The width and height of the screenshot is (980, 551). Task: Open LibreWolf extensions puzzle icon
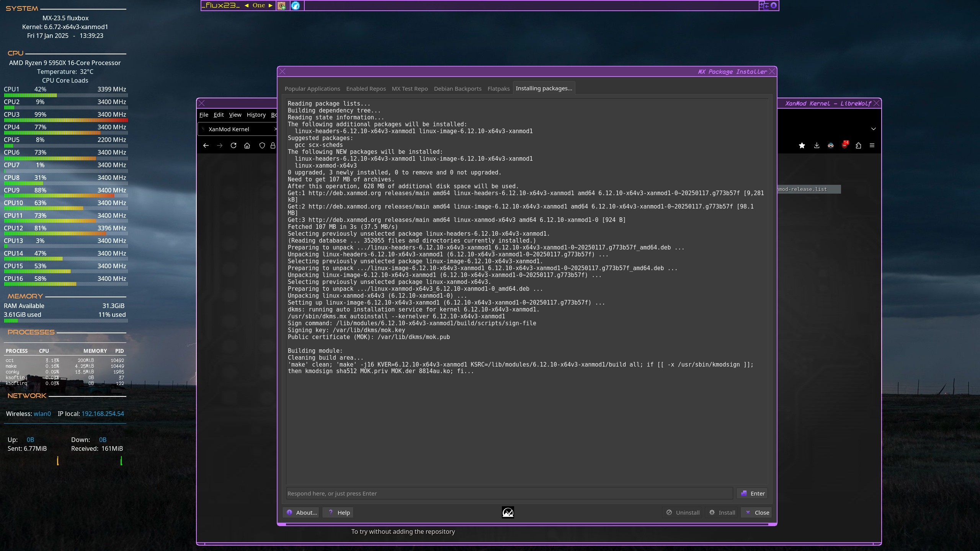point(858,145)
